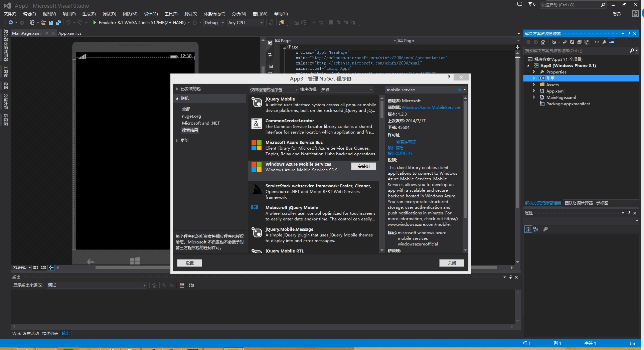Toggle snap to gridlines in designer
Screen dimensions: 644x350
point(43,268)
